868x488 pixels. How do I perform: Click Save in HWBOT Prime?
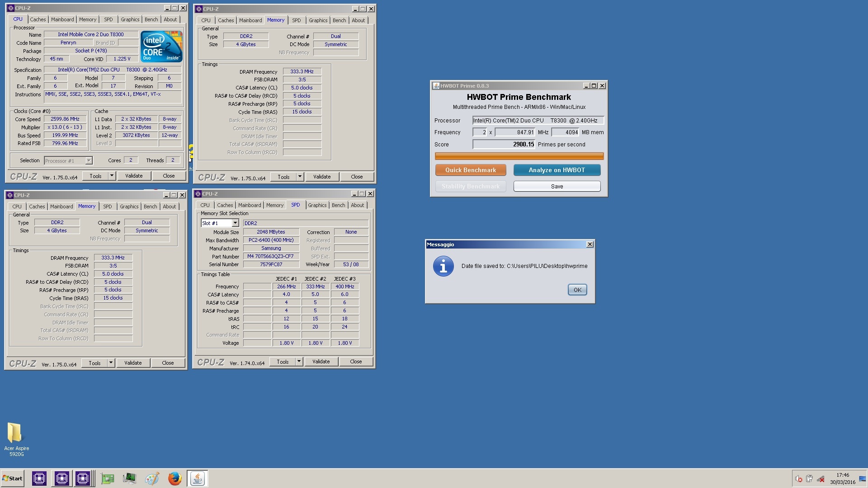tap(557, 187)
